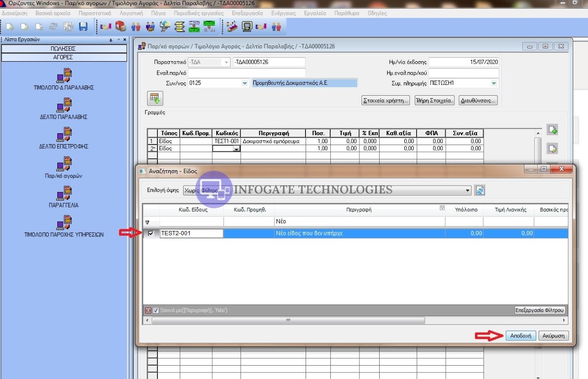
Task: Click the Επεξεργασία Φίλτρου button
Action: click(540, 310)
